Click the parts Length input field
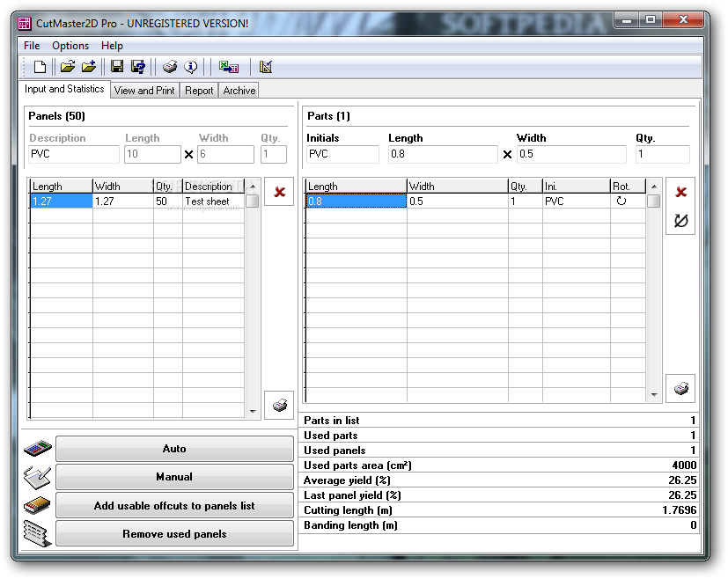728x579 pixels. [x=443, y=154]
